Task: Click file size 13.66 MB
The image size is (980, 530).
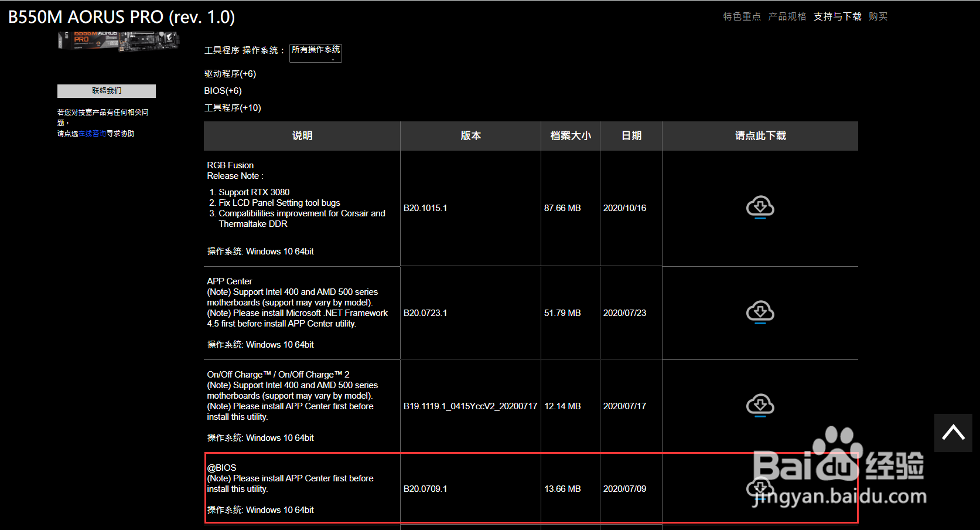Action: click(x=562, y=489)
